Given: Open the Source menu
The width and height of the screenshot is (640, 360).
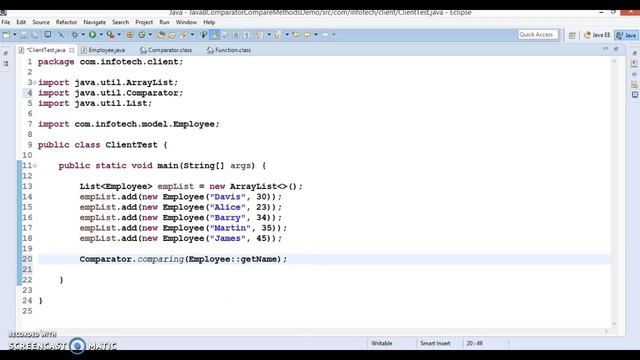Looking at the screenshot, I should point(41,22).
